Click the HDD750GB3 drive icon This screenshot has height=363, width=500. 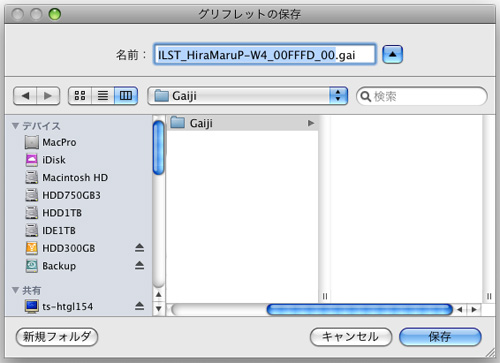[32, 195]
